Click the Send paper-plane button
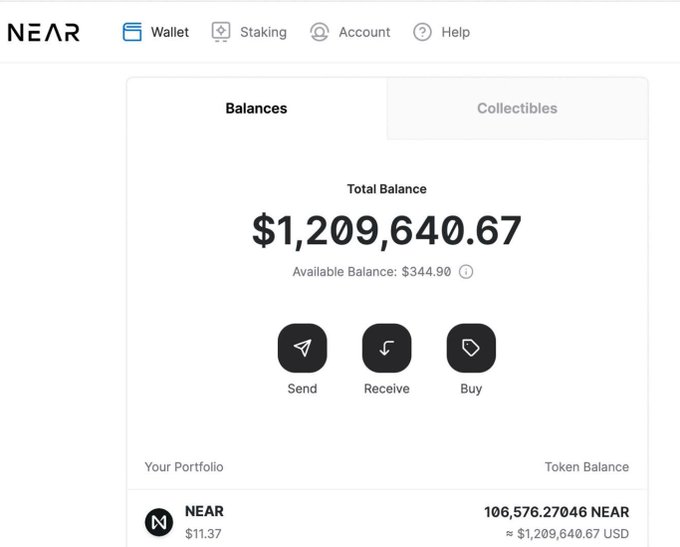The height and width of the screenshot is (547, 680). [302, 348]
